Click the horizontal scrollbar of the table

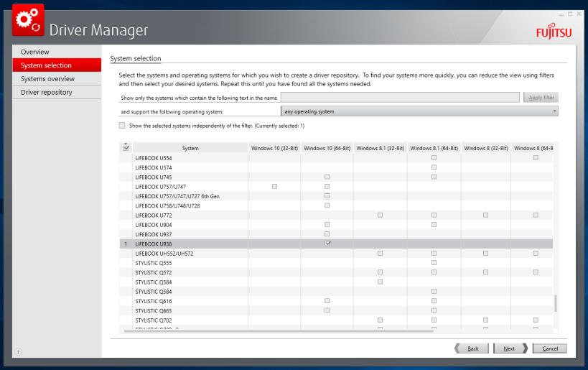click(279, 331)
